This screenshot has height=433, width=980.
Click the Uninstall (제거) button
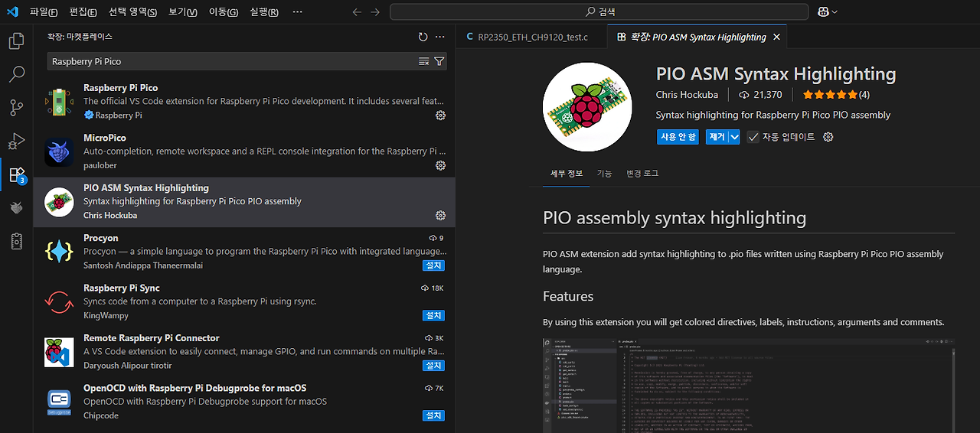[x=717, y=137]
